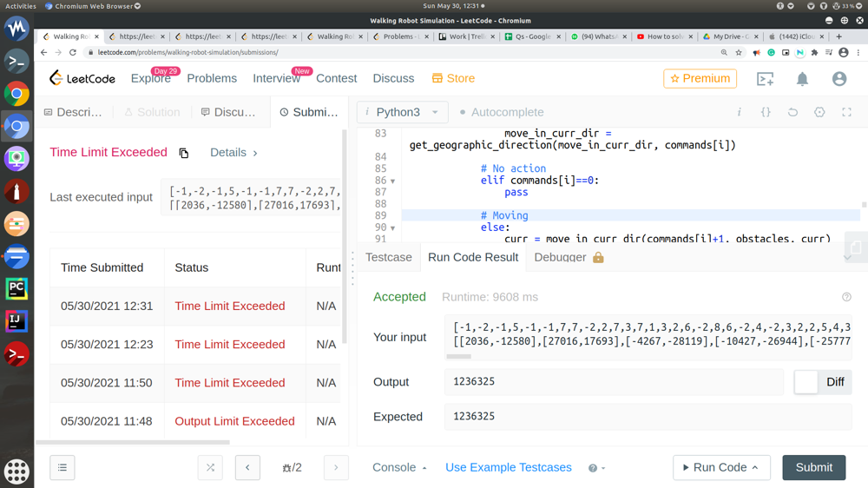Open the notifications bell

[x=802, y=79]
